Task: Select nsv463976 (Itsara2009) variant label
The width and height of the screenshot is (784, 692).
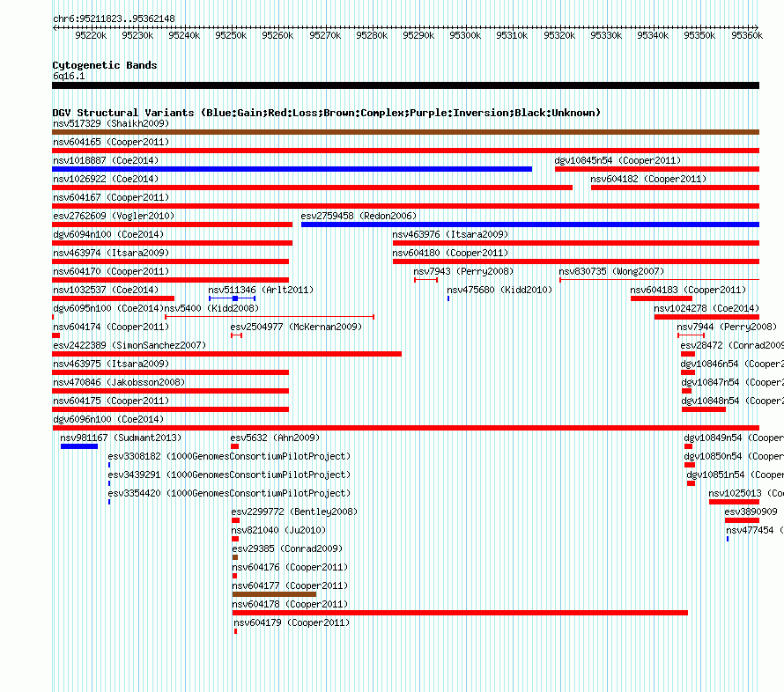Action: tap(450, 234)
